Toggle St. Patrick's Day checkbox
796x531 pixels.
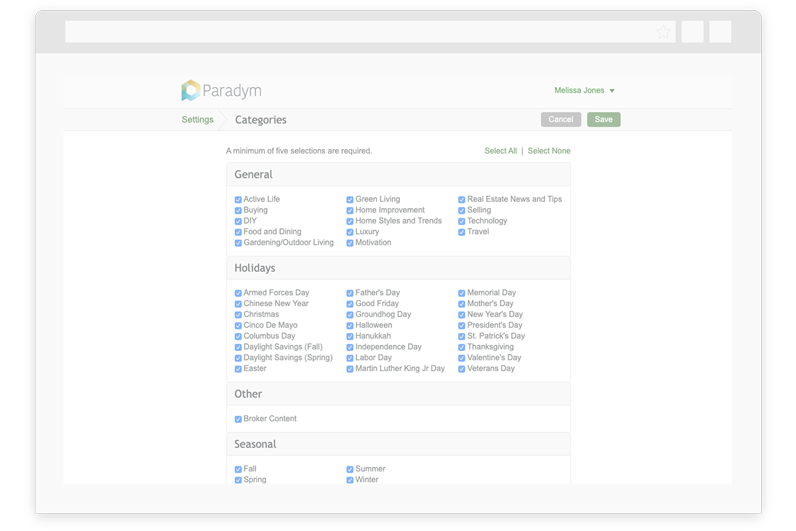(x=461, y=337)
